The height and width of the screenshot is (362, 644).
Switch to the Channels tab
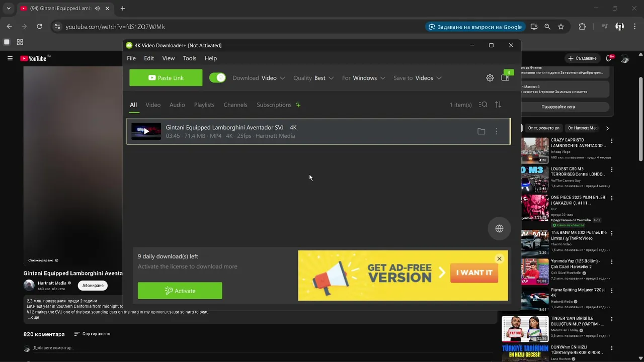click(235, 105)
